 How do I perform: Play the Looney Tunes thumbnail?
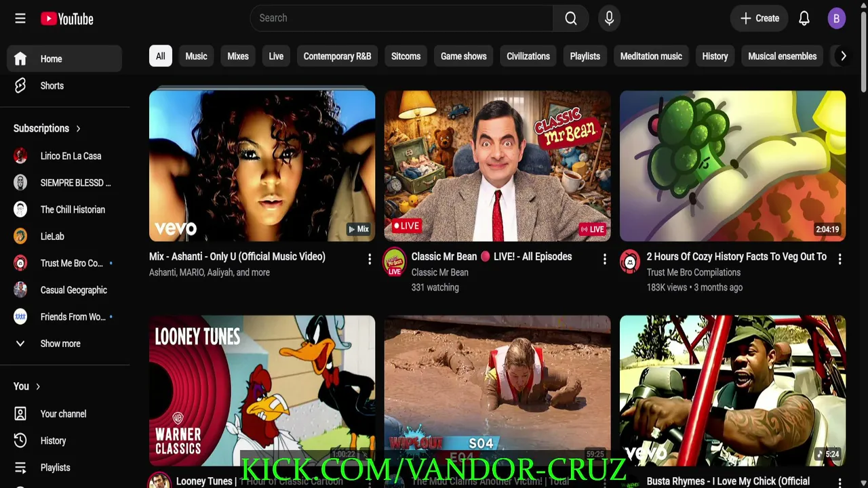tap(262, 390)
